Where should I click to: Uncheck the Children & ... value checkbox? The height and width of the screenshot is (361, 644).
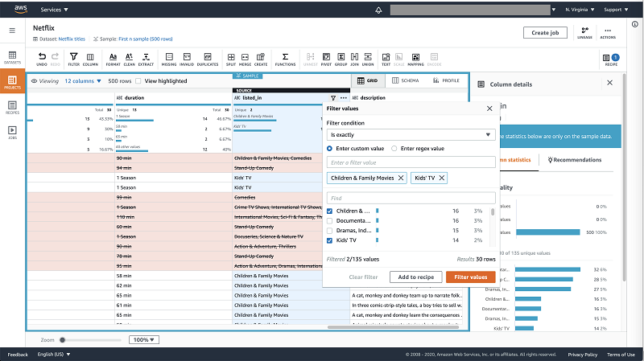click(329, 211)
